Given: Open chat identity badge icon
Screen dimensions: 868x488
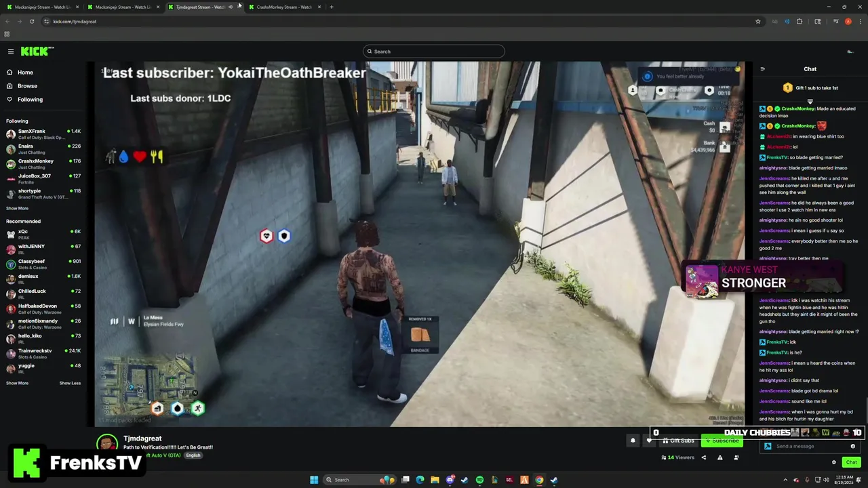Looking at the screenshot, I should [x=768, y=447].
